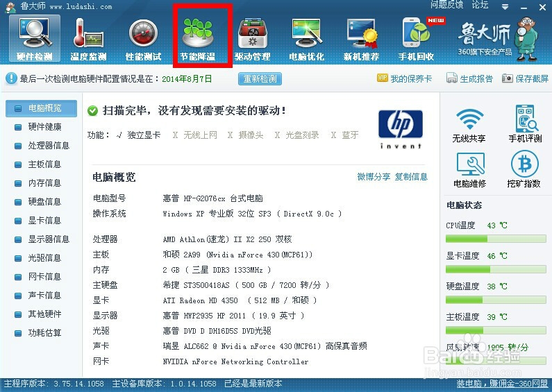Image resolution: width=552 pixels, height=392 pixels.
Task: Click 复制信息 copy info link
Action: pos(411,177)
